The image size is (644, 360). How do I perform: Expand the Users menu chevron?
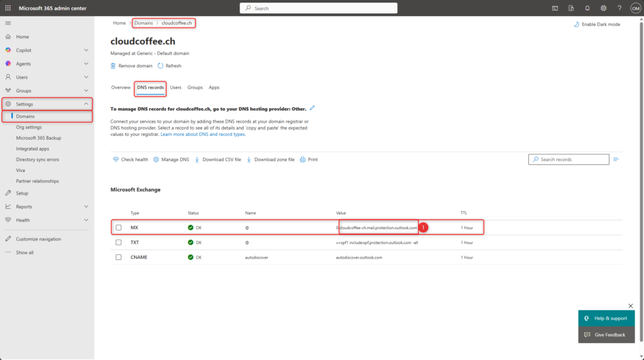point(86,77)
